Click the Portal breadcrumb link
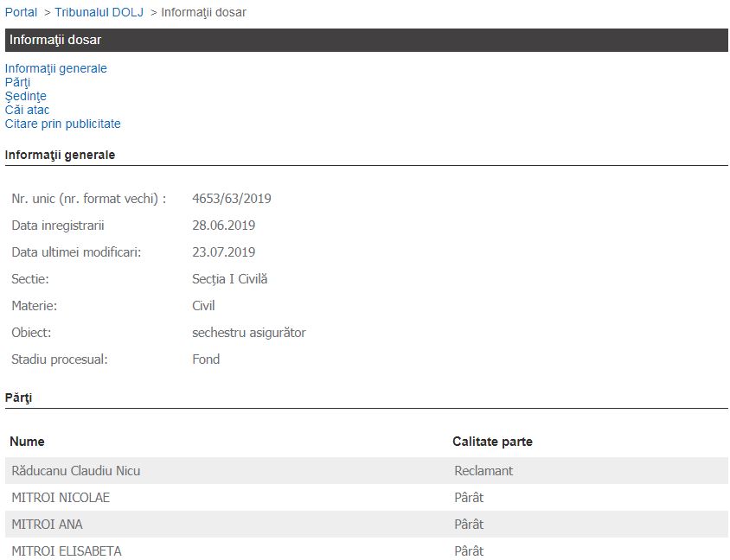Screen dimensions: 730x560 (x=21, y=12)
